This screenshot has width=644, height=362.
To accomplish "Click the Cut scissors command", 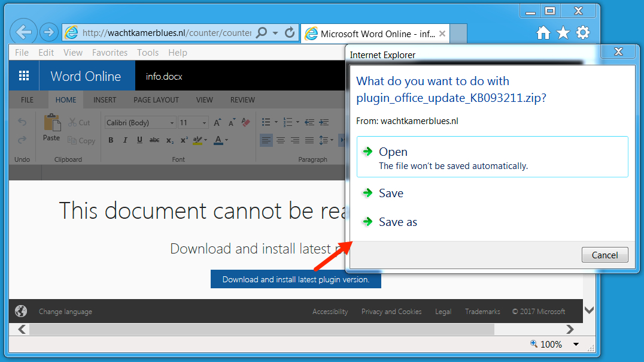I will click(79, 123).
